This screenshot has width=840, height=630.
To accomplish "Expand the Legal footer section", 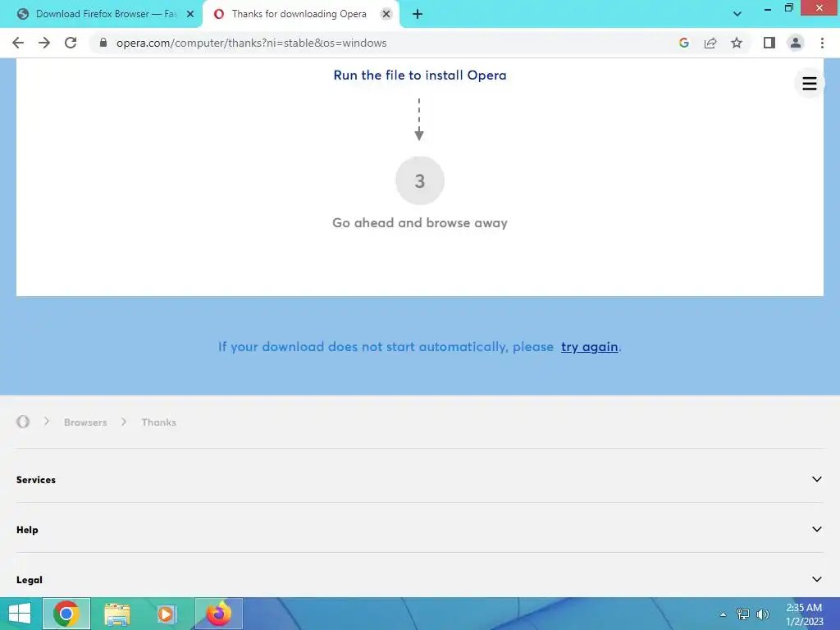I will point(419,579).
